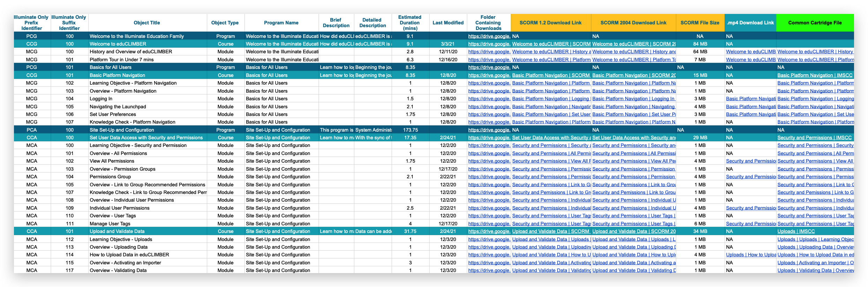This screenshot has width=868, height=287.
Task: Open Drive folder link for Permissions Group row
Action: click(489, 177)
